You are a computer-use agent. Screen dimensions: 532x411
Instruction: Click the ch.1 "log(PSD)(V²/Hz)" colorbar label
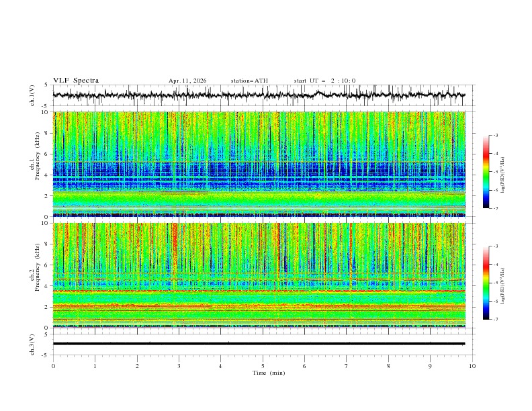[x=503, y=175]
